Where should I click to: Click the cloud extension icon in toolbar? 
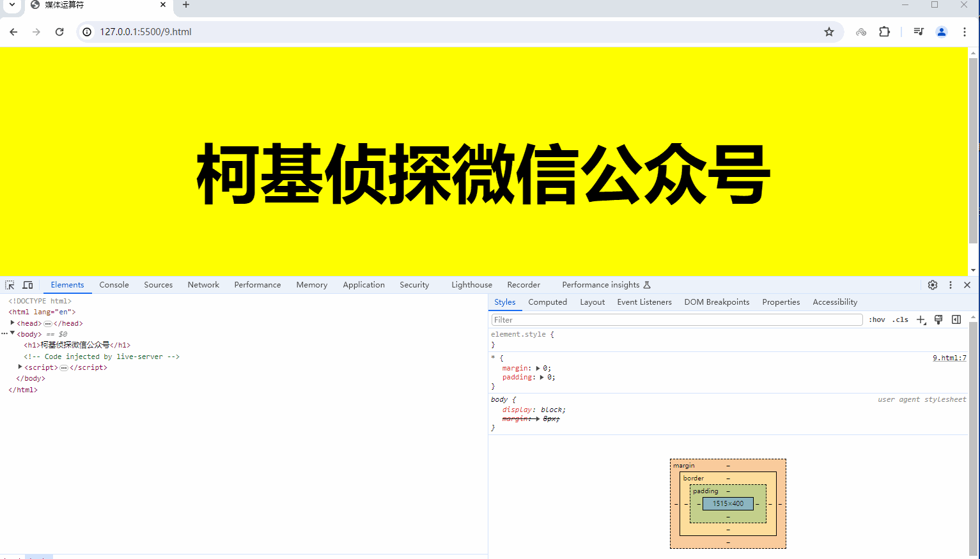(861, 32)
